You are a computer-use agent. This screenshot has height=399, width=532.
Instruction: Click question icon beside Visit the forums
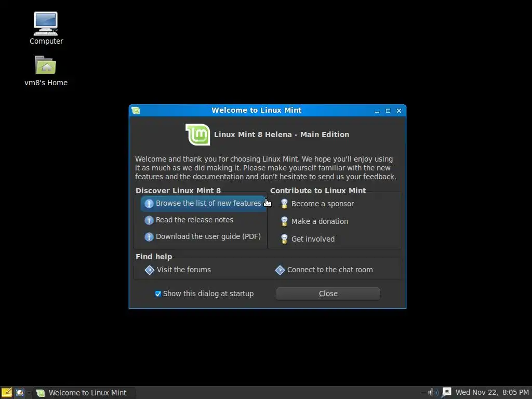point(150,270)
